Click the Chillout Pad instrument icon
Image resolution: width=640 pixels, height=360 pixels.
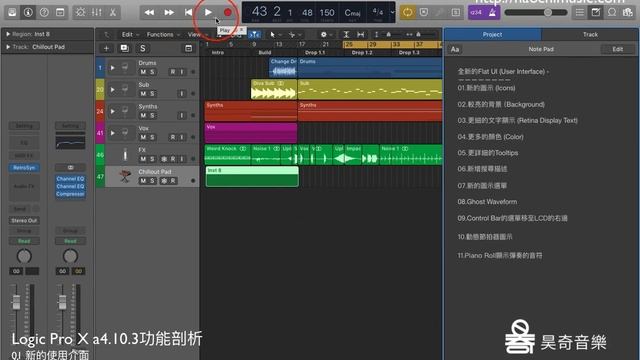[x=125, y=176]
